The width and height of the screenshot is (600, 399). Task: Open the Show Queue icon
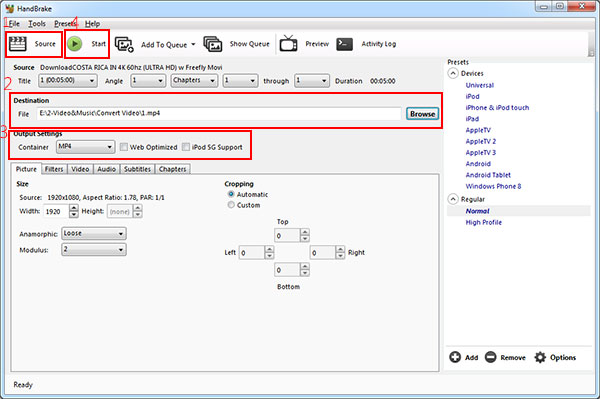(x=213, y=44)
